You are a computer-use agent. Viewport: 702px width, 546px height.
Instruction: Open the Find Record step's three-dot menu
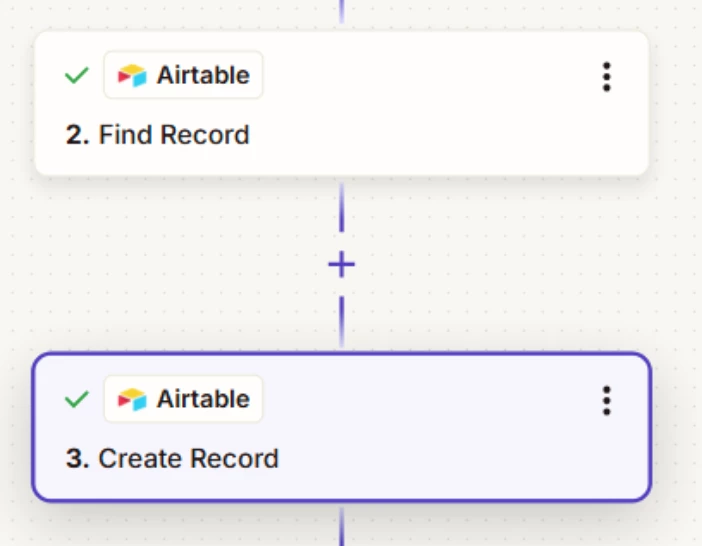606,77
